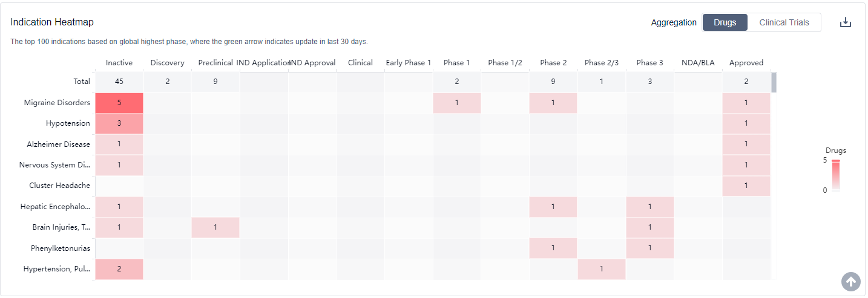Click the Preclinical column header
This screenshot has width=868, height=298.
(x=215, y=63)
